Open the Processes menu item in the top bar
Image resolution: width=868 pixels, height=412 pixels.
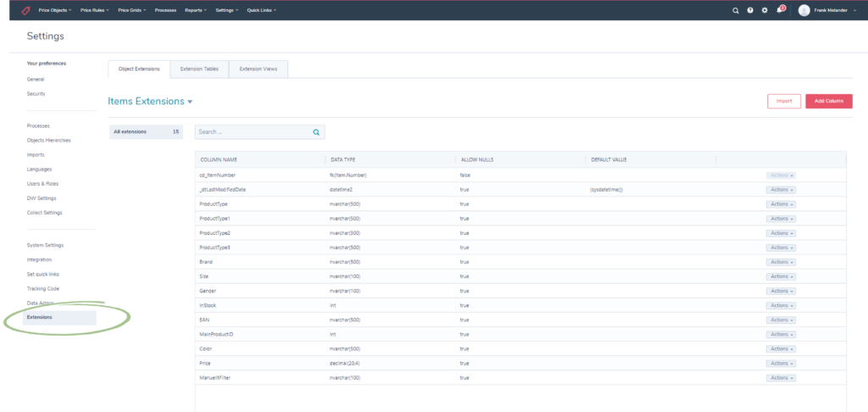point(165,10)
